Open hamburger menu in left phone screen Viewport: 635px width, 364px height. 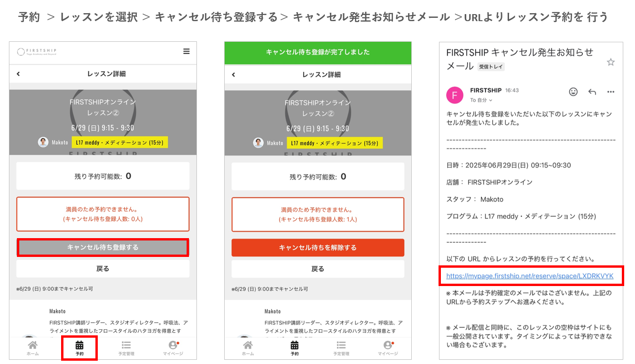[x=187, y=52]
